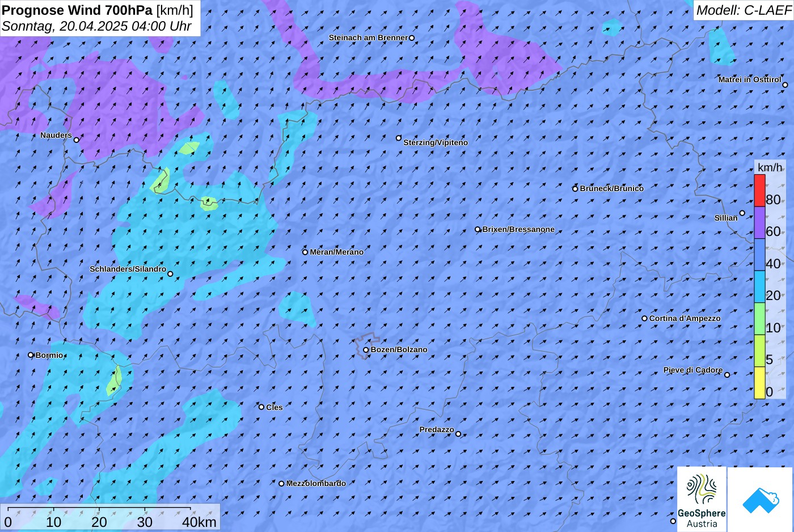Click the 'Brixen/Bressanone' label text
Screen dimensions: 794x532
click(518, 229)
